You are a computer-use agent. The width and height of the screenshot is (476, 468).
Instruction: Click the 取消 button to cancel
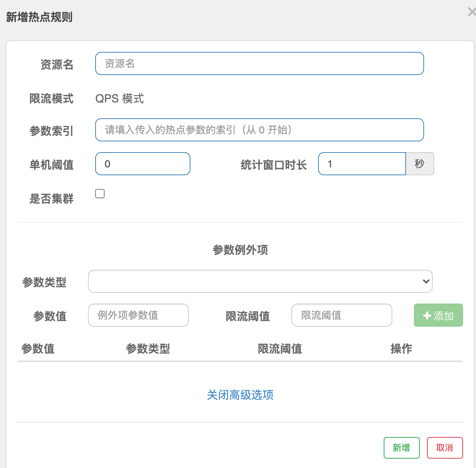445,448
